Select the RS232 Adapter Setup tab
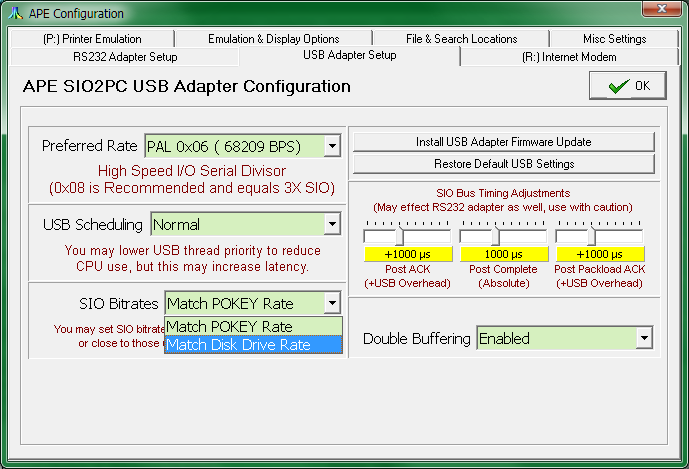The width and height of the screenshot is (689, 469). tap(125, 57)
